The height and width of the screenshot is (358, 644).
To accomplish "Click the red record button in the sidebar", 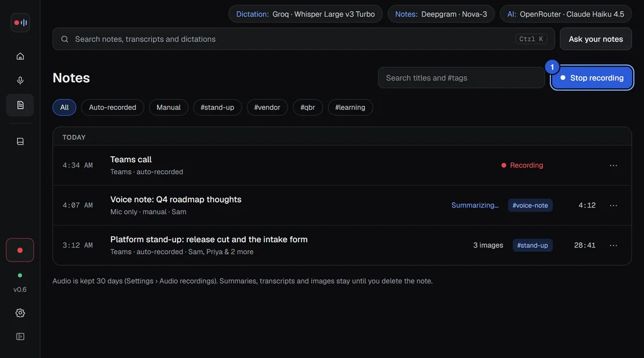I will coord(20,250).
